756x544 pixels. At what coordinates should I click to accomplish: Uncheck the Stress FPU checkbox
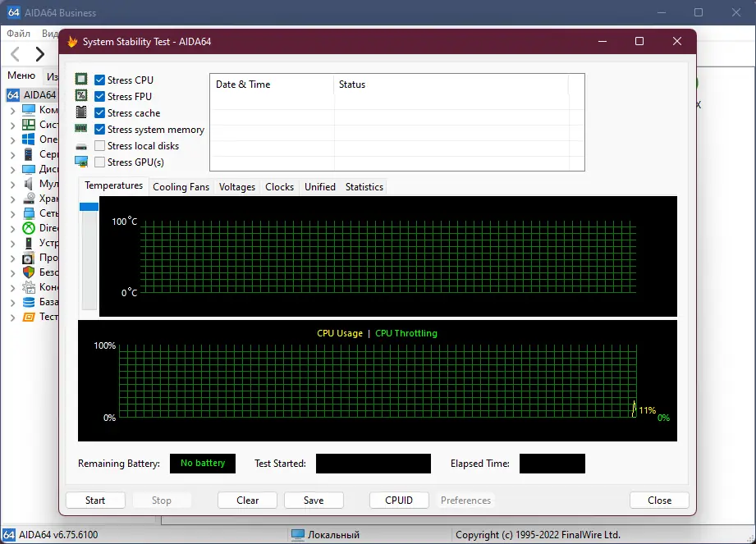pyautogui.click(x=100, y=96)
